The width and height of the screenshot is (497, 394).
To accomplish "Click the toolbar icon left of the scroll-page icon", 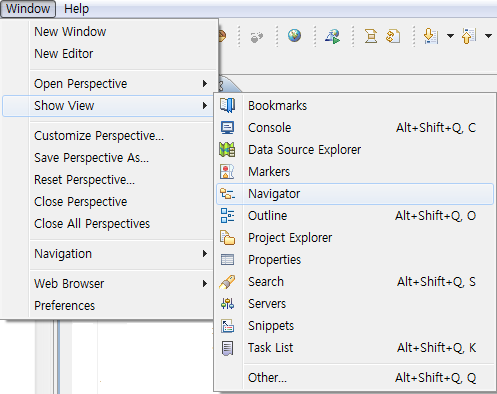I will pos(371,36).
